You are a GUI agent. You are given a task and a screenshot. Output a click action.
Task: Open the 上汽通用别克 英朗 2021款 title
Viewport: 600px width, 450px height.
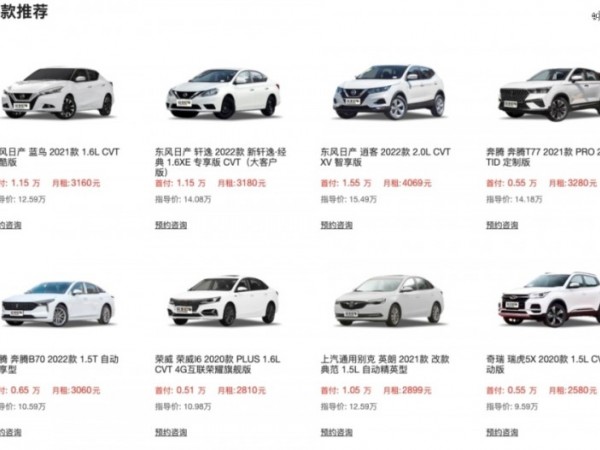click(x=385, y=364)
